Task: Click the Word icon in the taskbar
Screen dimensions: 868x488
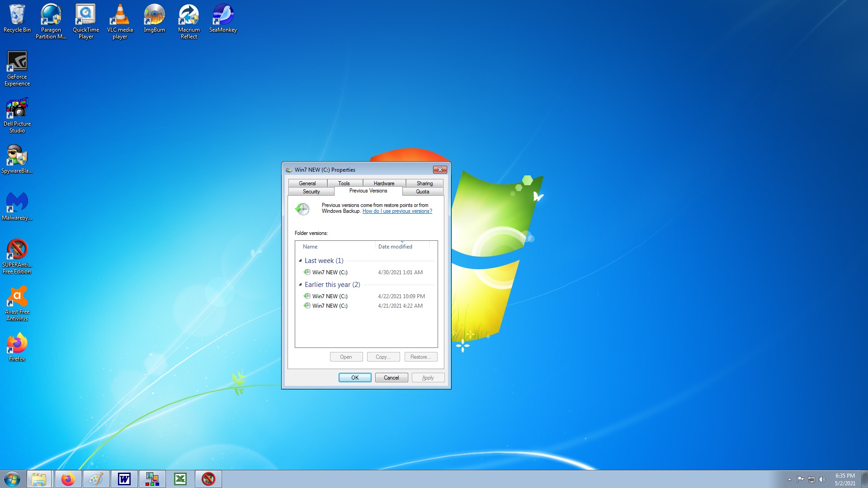Action: point(124,479)
